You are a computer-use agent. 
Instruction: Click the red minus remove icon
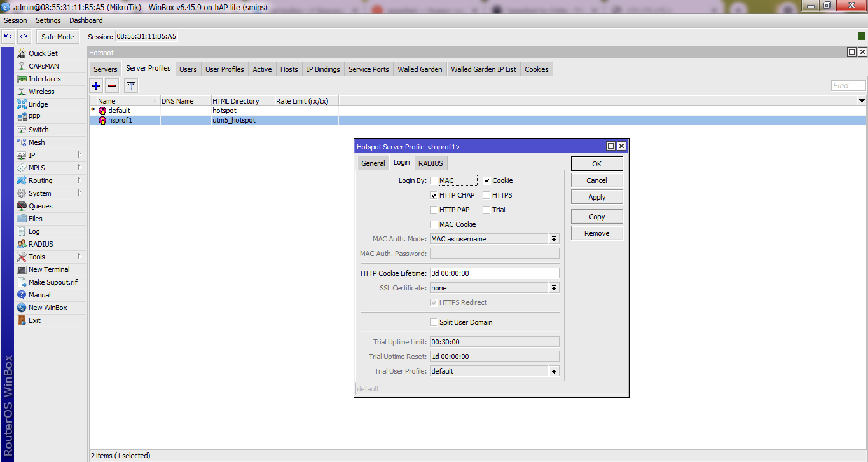point(112,86)
